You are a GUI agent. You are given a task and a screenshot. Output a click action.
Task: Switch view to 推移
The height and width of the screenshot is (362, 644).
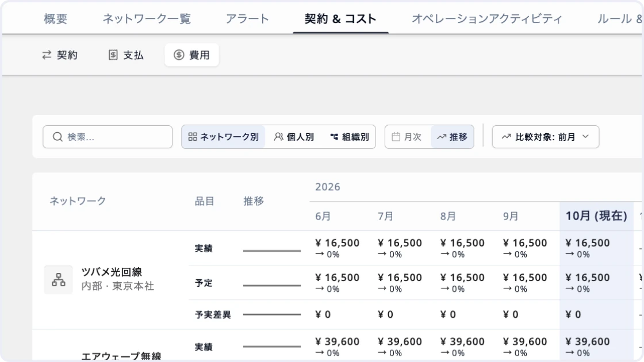click(452, 137)
